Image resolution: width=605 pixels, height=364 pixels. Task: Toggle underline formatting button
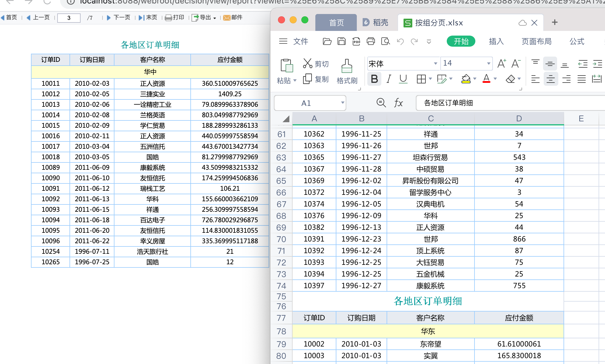[x=403, y=79]
